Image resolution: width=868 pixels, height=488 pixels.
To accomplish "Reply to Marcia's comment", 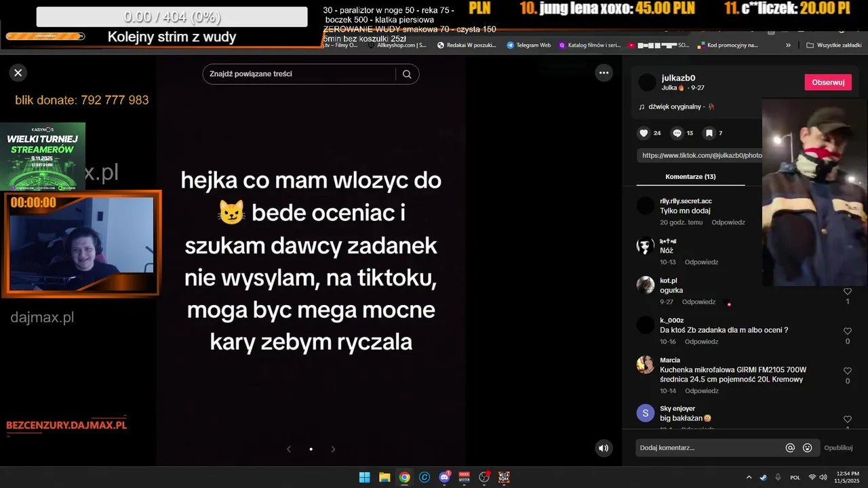I will (701, 390).
